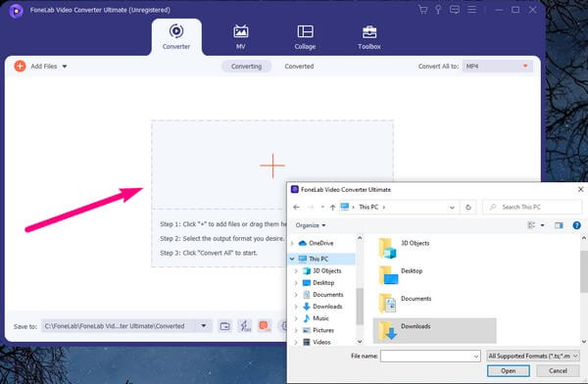This screenshot has width=588, height=384.
Task: Open the feedback chat icon in title bar
Action: pos(455,10)
